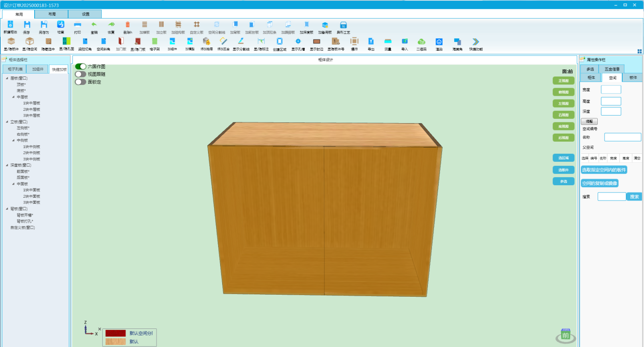Turn off the 六面作图 toggle

80,66
